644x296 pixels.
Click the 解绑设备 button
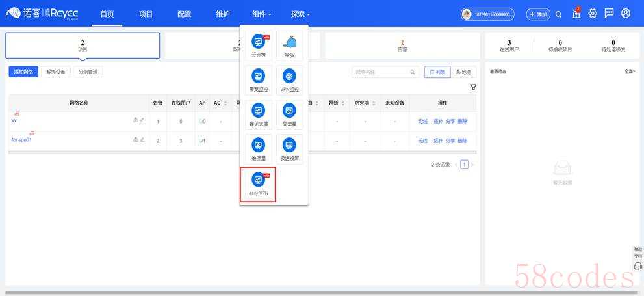click(56, 72)
